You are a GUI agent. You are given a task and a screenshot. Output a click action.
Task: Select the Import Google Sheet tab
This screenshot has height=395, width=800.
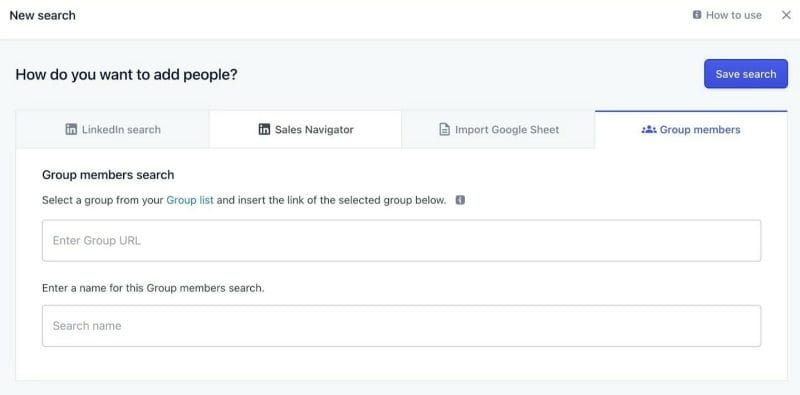(x=498, y=130)
